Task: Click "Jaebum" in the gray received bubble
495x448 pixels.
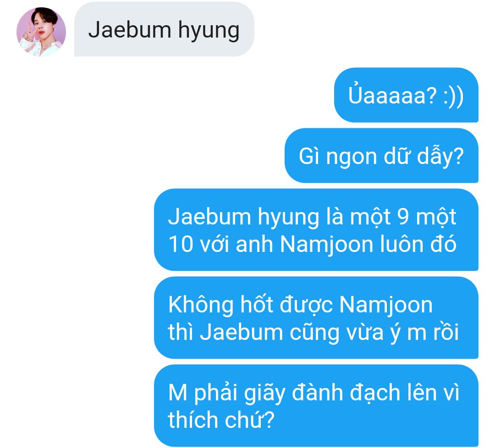Action: 130,29
